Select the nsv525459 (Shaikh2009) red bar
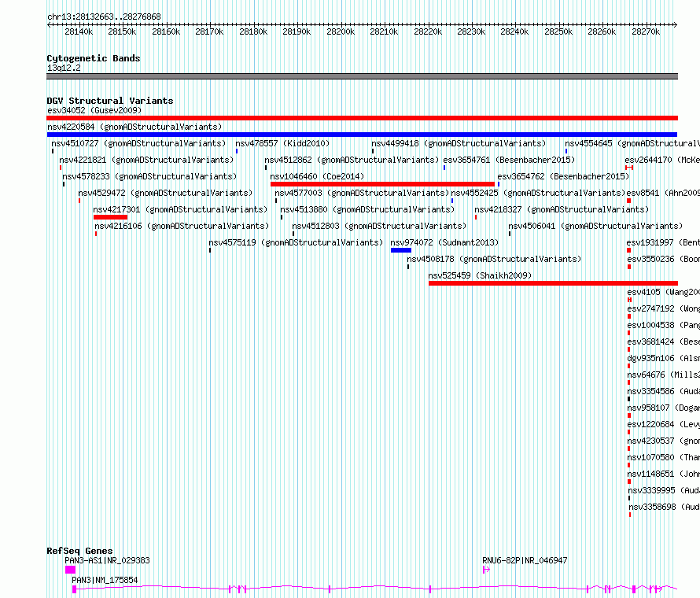 [x=553, y=283]
